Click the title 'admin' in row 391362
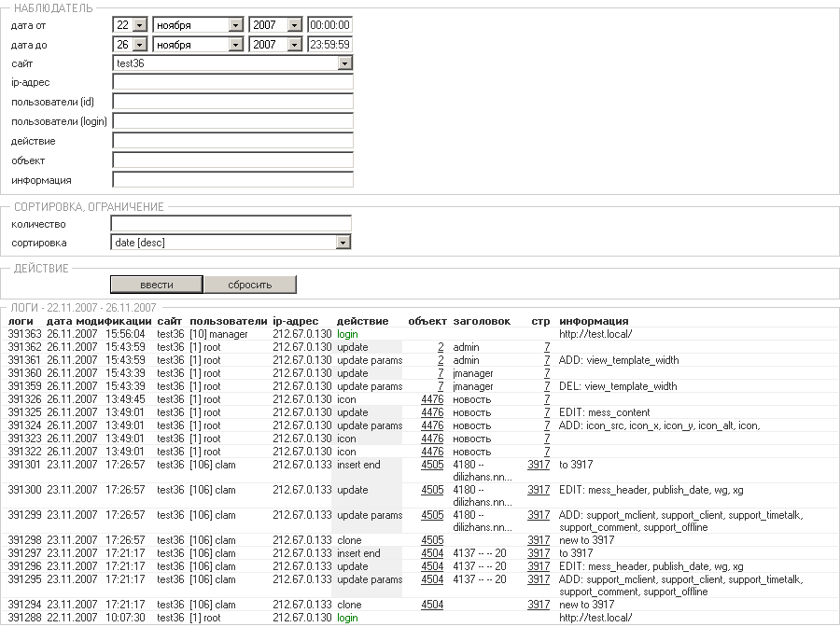This screenshot has height=627, width=840. coord(466,347)
